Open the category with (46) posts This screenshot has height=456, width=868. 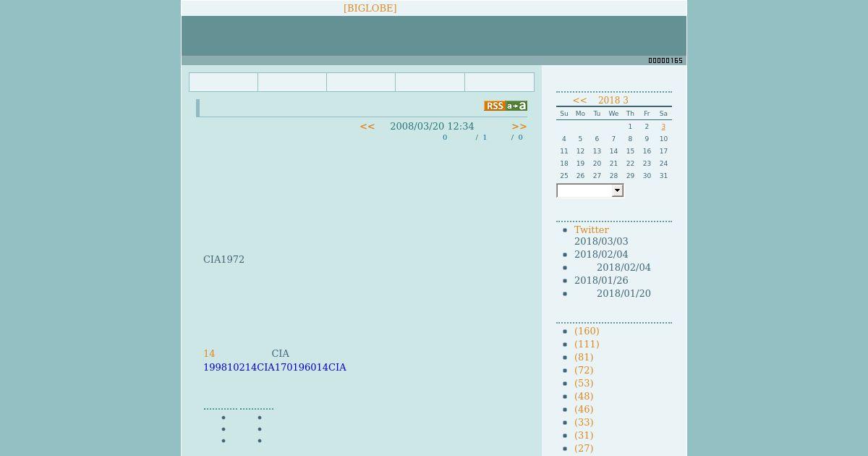tap(584, 410)
